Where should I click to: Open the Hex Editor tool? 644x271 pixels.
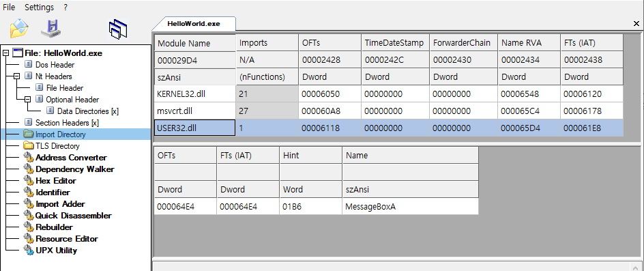click(x=56, y=180)
